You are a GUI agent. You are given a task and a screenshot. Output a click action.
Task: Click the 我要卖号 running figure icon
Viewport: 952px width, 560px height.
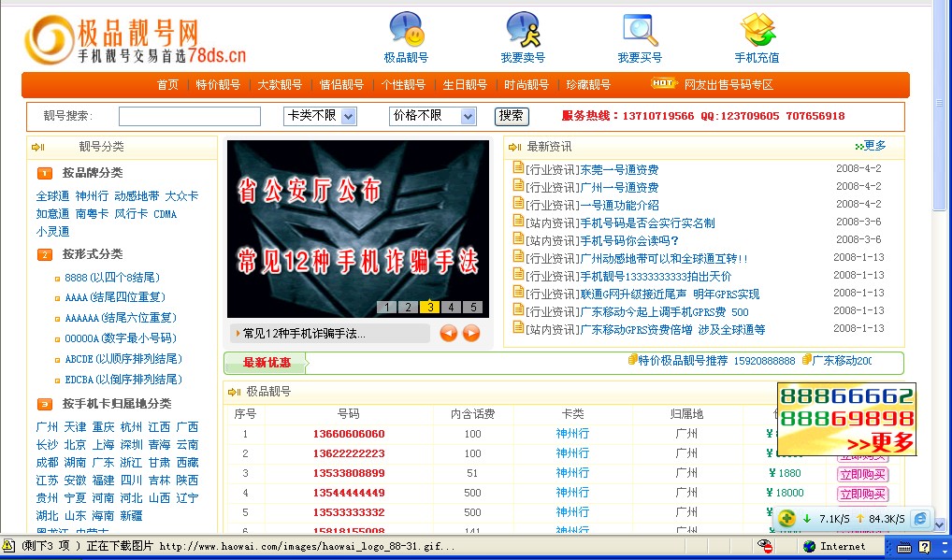point(523,30)
